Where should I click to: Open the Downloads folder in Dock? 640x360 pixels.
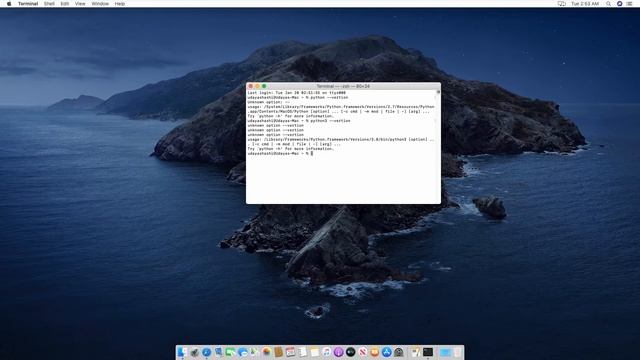[444, 352]
